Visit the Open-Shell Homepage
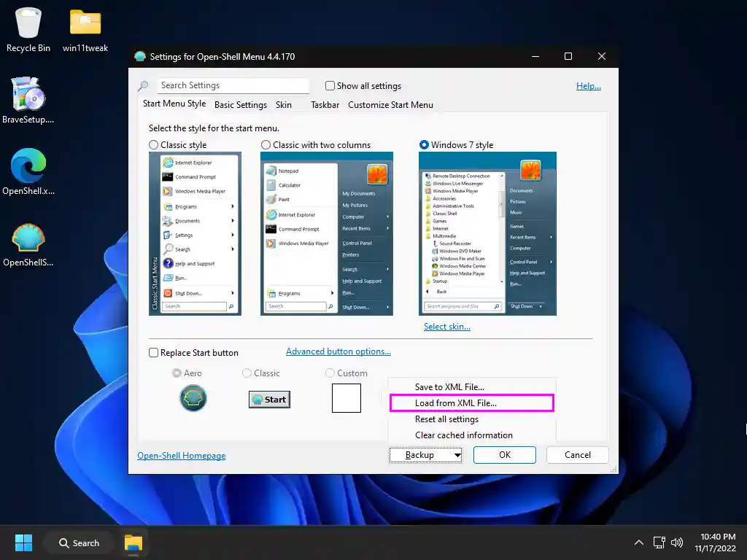This screenshot has height=560, width=747. click(181, 454)
